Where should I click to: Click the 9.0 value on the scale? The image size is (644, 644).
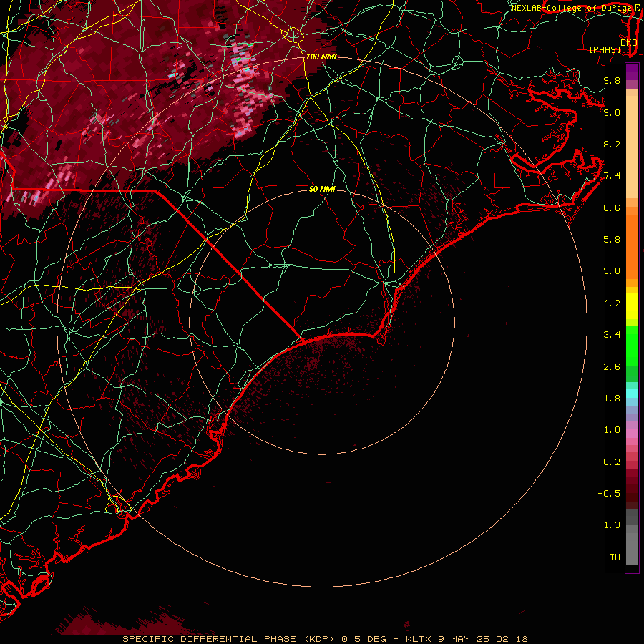pos(612,112)
